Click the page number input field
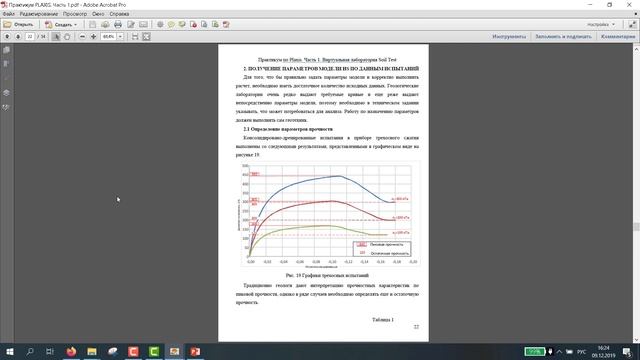The height and width of the screenshot is (360, 640). tap(30, 37)
